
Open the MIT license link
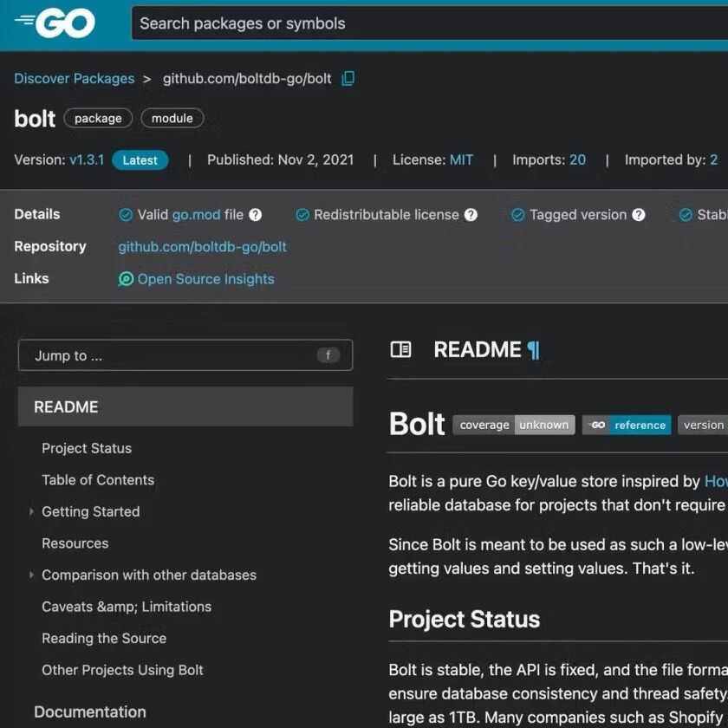[461, 159]
